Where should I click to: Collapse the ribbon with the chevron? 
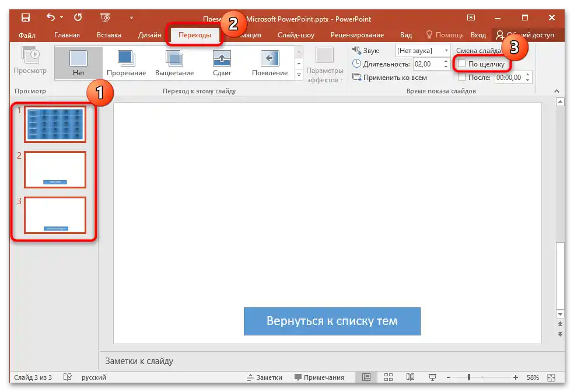(x=556, y=91)
